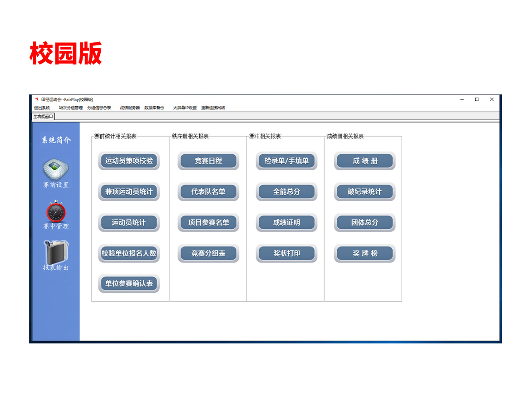Viewport: 532px width, 398px height.
Task: Click the 分组信息总表 menu item
Action: click(x=99, y=108)
